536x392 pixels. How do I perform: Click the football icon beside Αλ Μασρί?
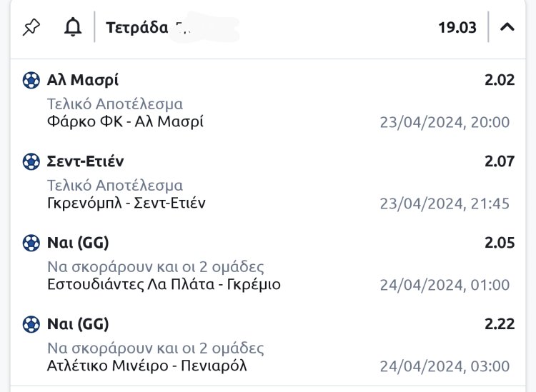coord(31,81)
